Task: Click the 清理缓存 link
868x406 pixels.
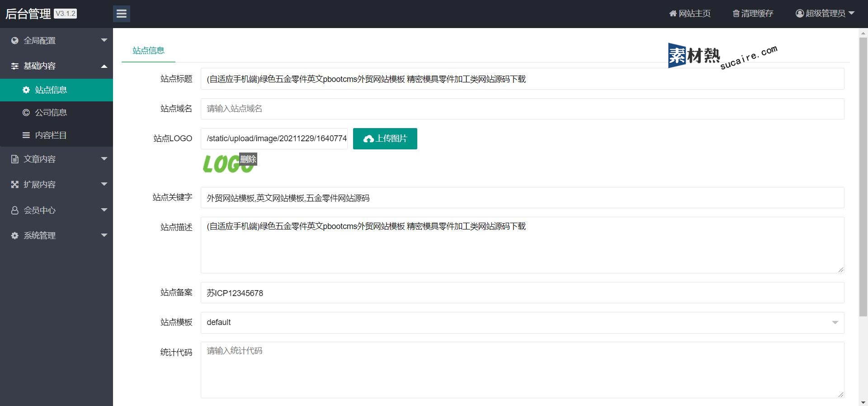Action: click(753, 14)
